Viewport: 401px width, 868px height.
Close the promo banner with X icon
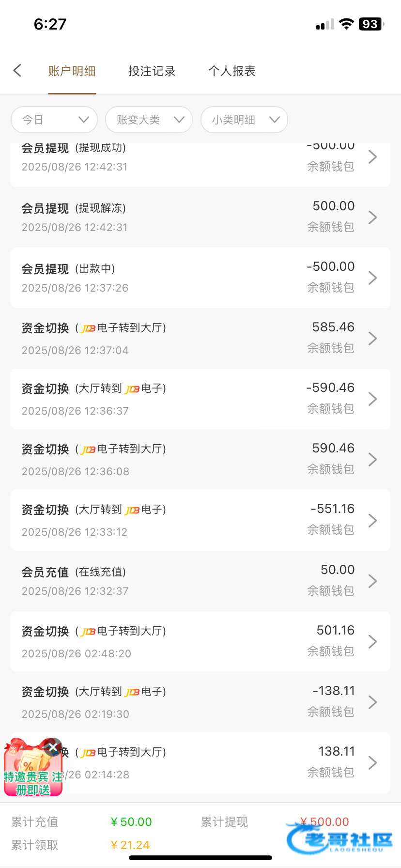click(53, 747)
